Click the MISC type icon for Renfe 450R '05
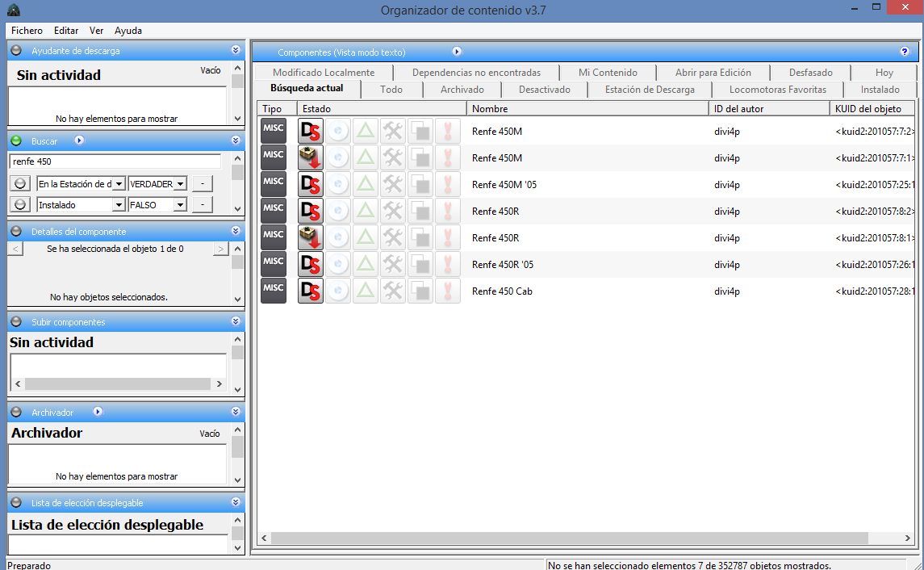Viewport: 924px width, 570px height. pos(274,264)
